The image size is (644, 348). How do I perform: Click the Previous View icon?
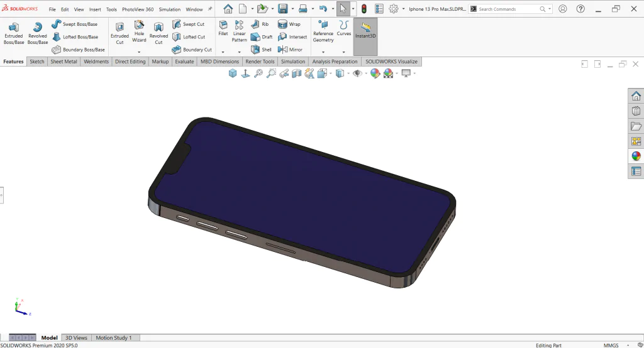pyautogui.click(x=284, y=73)
